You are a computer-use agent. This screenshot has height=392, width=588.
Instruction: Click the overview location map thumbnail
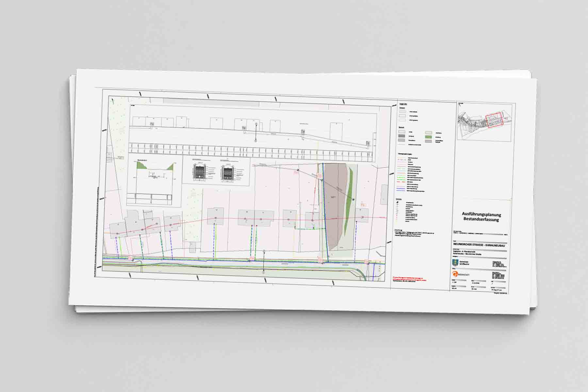(x=484, y=122)
